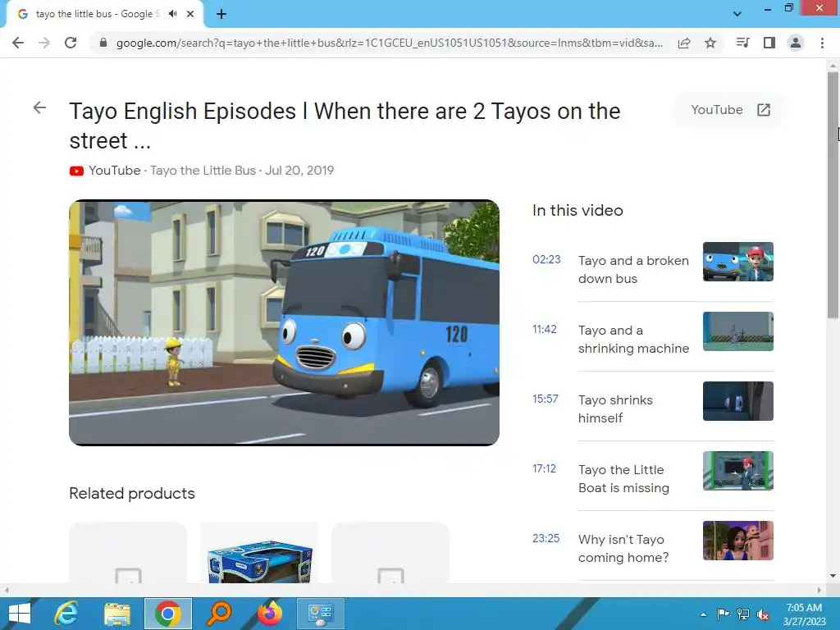Screen dimensions: 840x630
Task: Click thumbnail for Tayo shrinks himself chapter
Action: tap(737, 400)
